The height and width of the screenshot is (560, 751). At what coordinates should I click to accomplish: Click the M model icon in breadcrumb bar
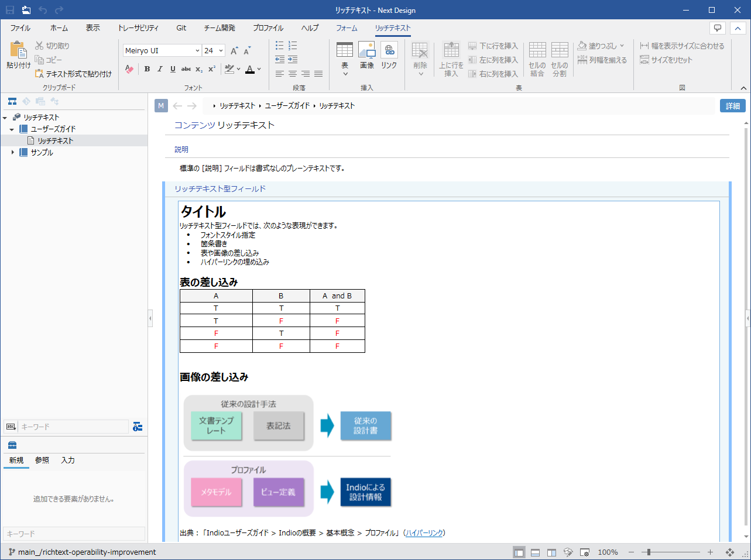click(x=161, y=106)
